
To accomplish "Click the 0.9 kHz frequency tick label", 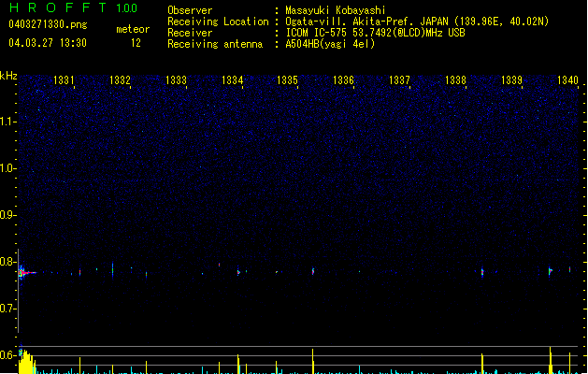I will 7,215.
